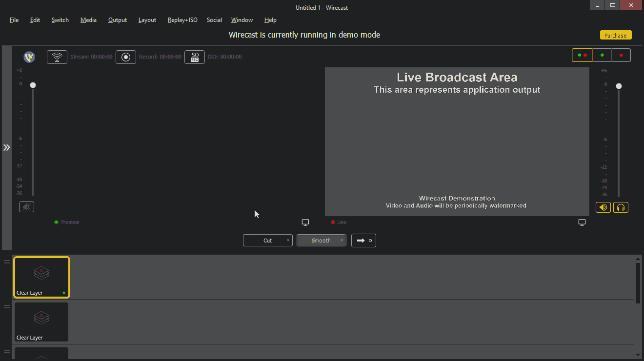Start streaming with the broadcast icon

[x=57, y=57]
